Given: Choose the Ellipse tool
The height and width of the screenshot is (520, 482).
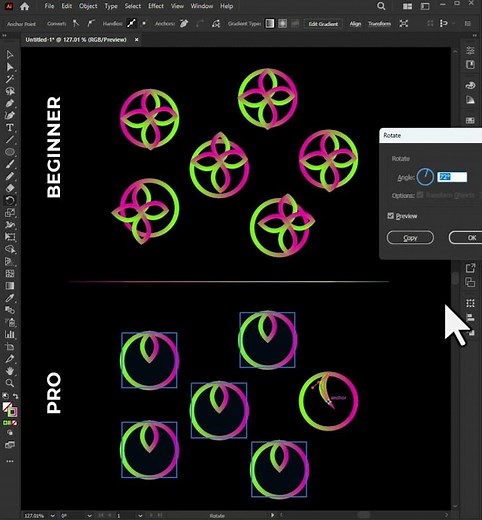Looking at the screenshot, I should coord(10,152).
